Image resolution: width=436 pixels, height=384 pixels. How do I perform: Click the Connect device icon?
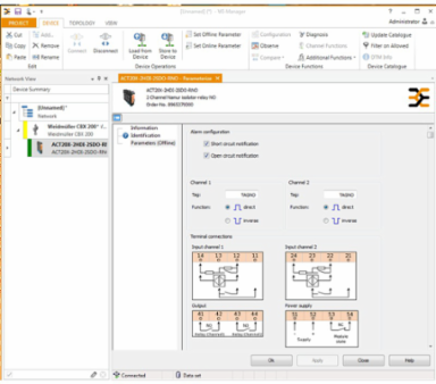(77, 39)
